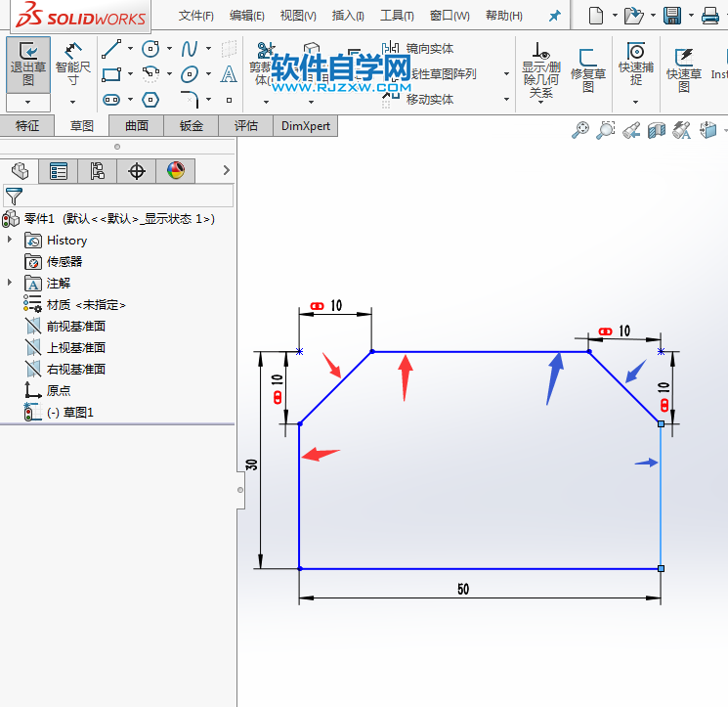Expand the History tree node
728x707 pixels.
tap(10, 240)
